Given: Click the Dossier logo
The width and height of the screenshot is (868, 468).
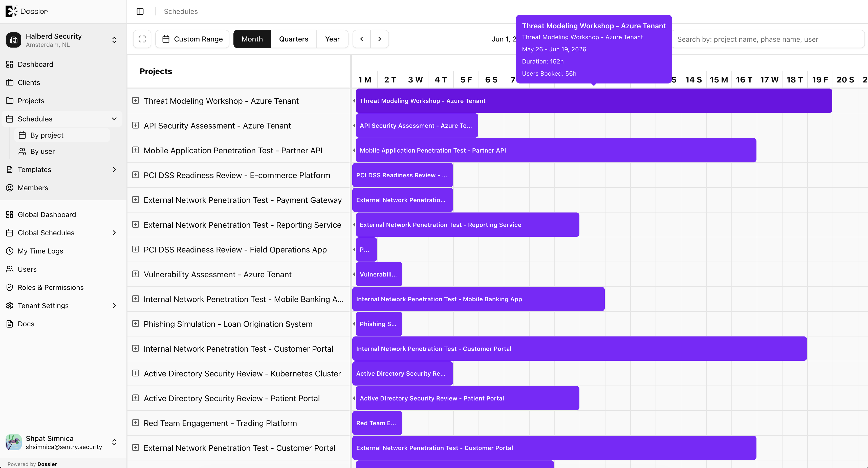Looking at the screenshot, I should (x=27, y=11).
